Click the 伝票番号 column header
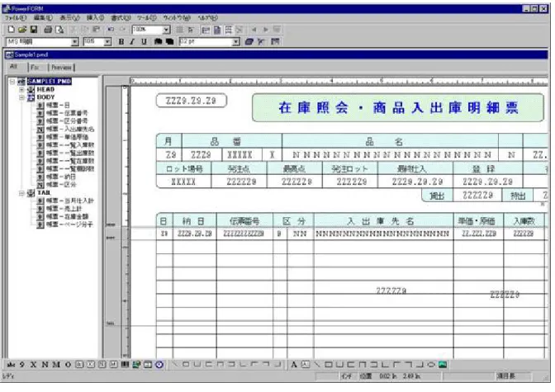Image resolution: width=555 pixels, height=392 pixels. [244, 221]
